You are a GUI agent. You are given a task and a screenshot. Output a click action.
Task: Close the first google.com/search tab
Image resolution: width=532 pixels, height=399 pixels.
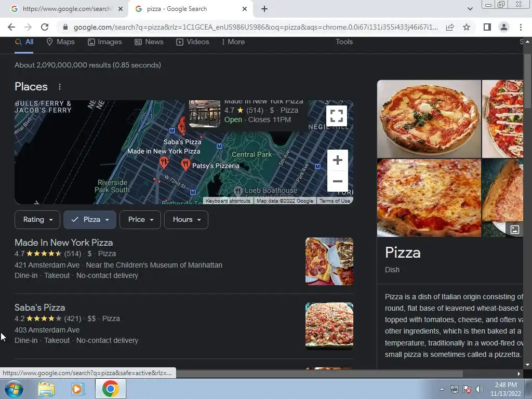click(120, 9)
